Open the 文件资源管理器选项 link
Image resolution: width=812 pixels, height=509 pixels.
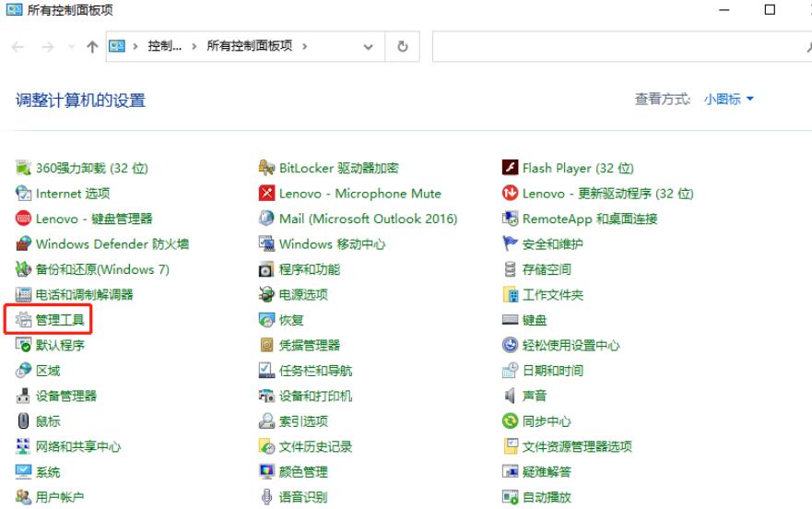click(577, 446)
